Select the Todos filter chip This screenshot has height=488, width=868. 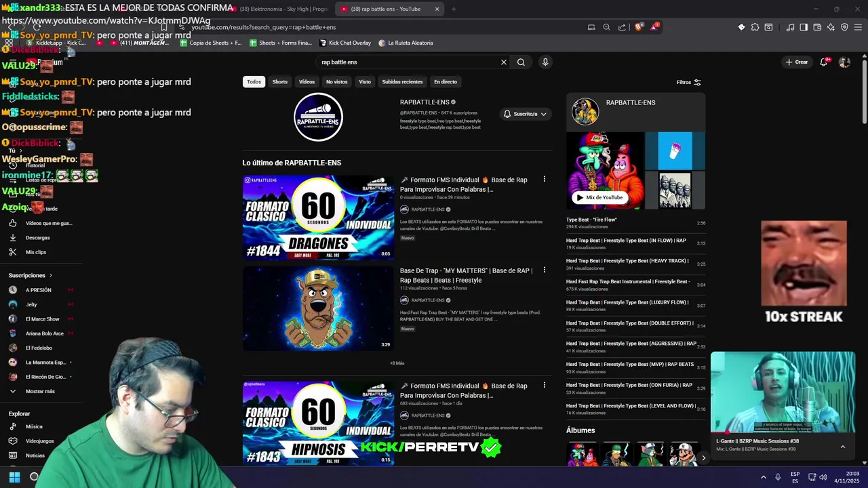(x=254, y=81)
